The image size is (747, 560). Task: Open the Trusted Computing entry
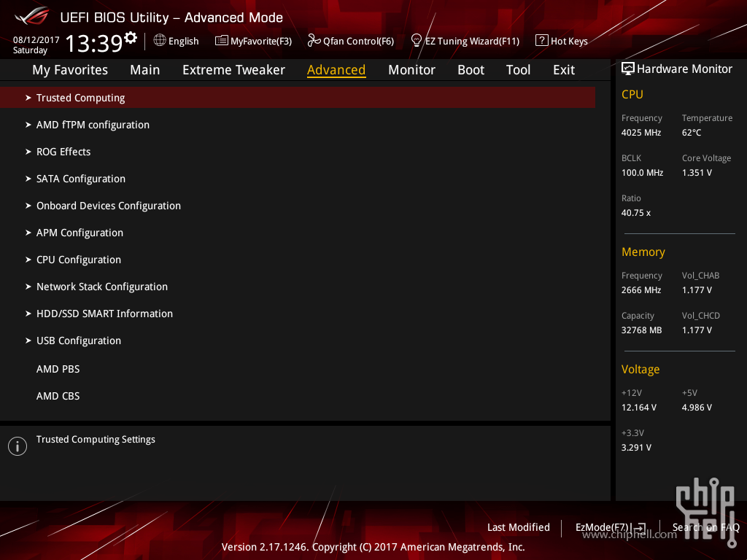[x=298, y=98]
